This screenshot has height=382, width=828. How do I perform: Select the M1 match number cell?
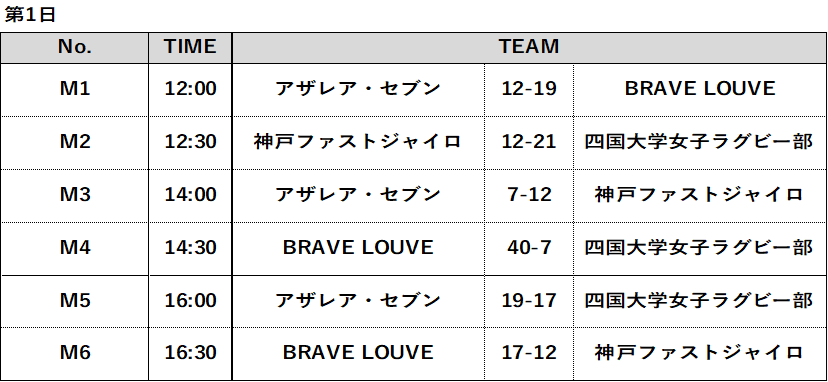tap(74, 89)
